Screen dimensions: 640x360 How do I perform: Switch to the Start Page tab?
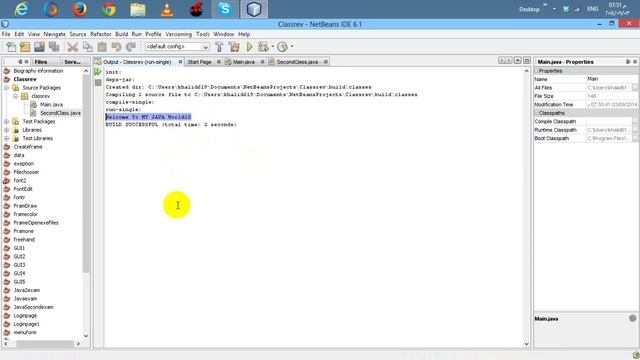(x=200, y=62)
